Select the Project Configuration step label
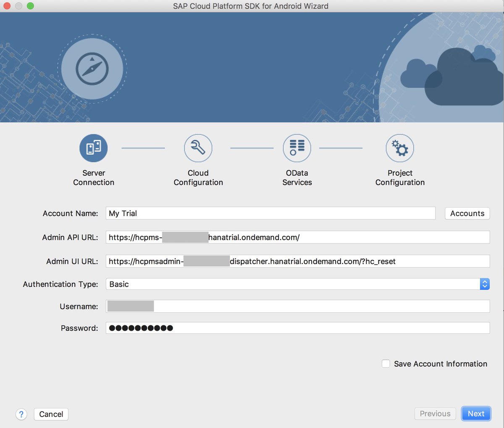 pos(400,177)
